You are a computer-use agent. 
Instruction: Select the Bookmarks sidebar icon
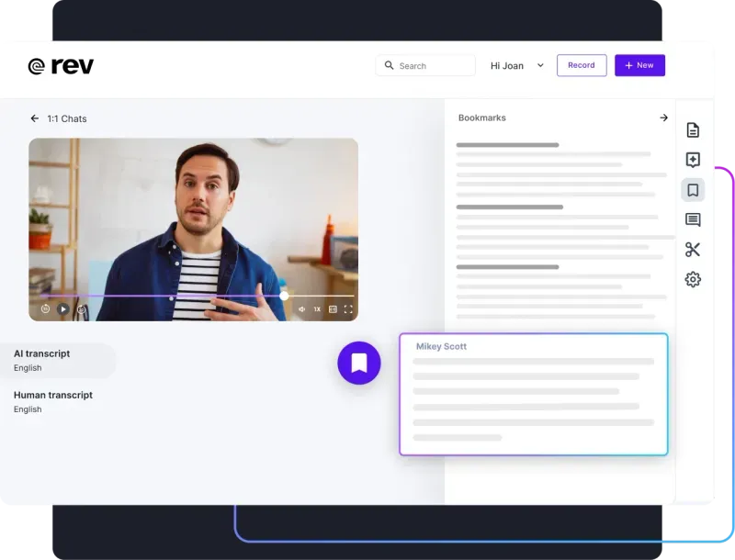(x=693, y=190)
